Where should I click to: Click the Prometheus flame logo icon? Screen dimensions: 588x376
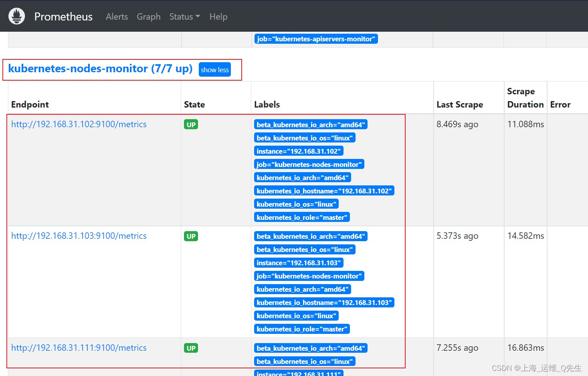pyautogui.click(x=16, y=16)
